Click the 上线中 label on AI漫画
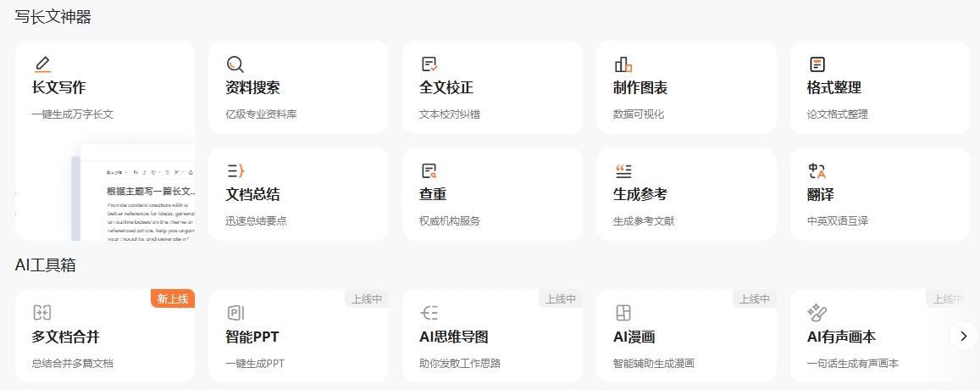980x390 pixels. pyautogui.click(x=754, y=298)
